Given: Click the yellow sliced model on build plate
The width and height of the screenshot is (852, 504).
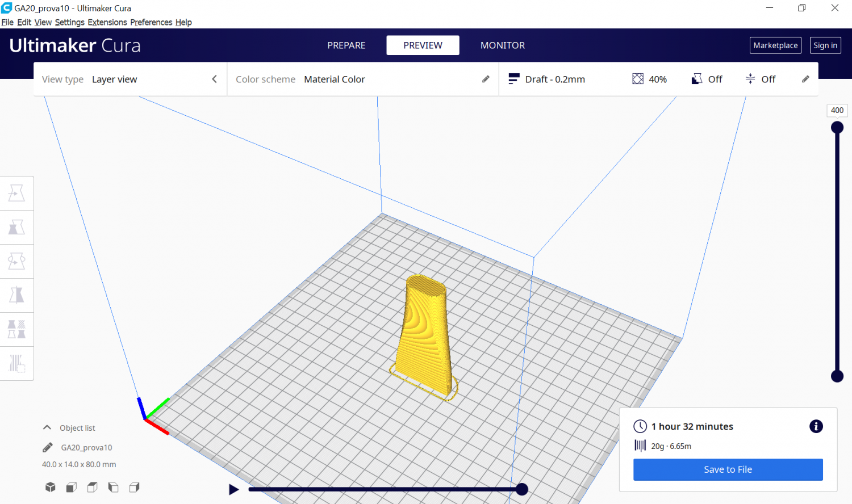Looking at the screenshot, I should 424,335.
